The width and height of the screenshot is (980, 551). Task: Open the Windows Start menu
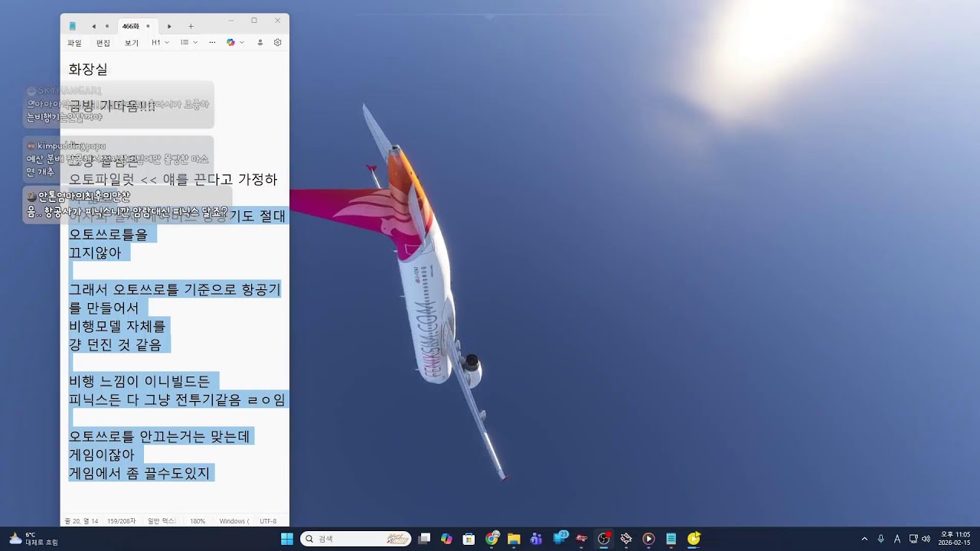coord(287,539)
